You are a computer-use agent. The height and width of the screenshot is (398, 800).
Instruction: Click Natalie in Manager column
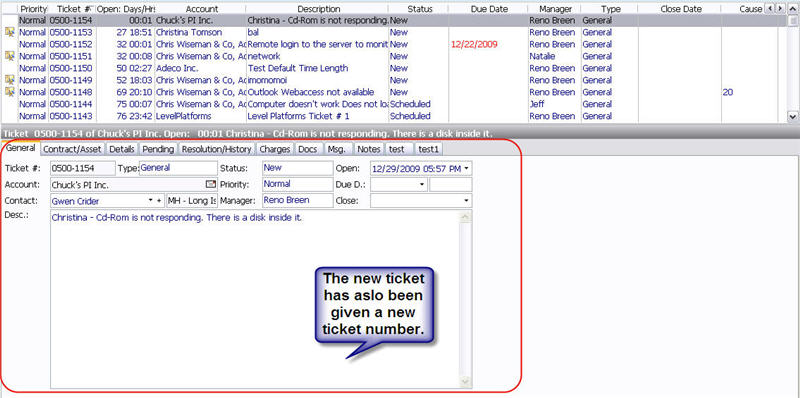[542, 56]
